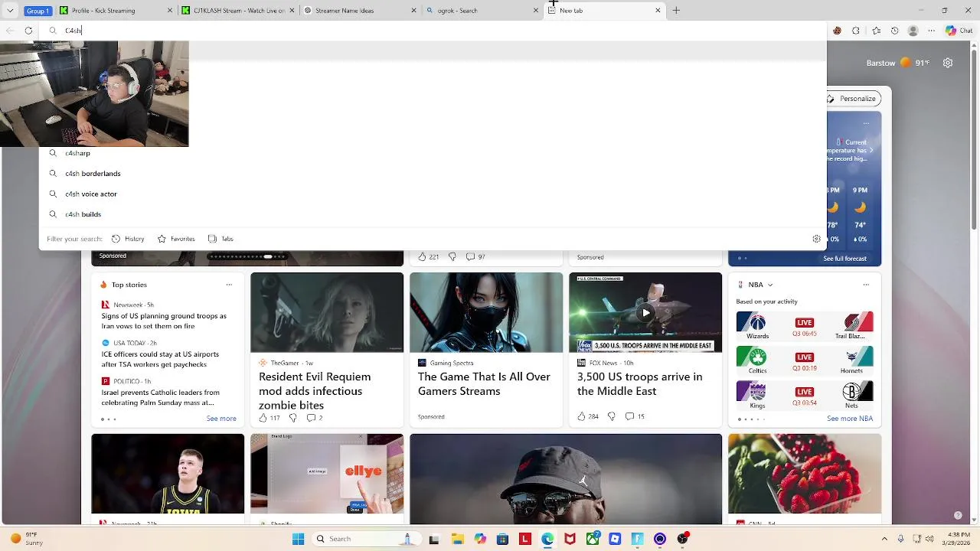Reload the current page
Image resolution: width=980 pixels, height=551 pixels.
(28, 31)
